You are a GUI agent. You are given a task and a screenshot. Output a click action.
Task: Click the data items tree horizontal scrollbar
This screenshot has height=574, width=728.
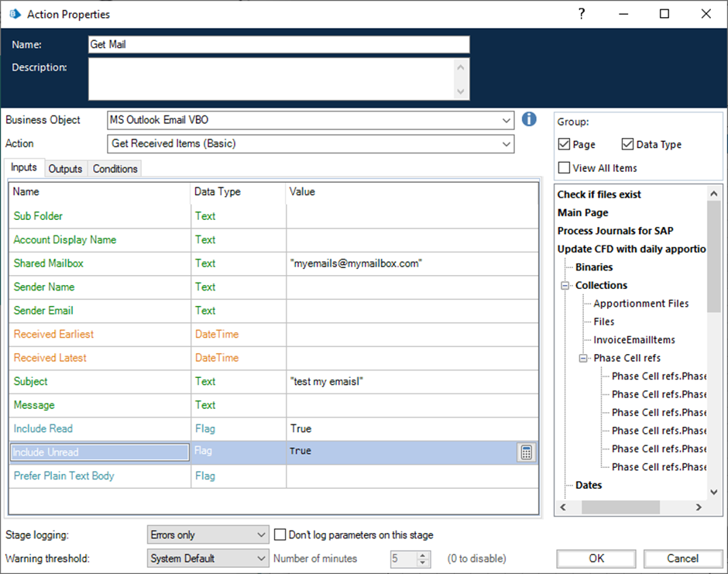point(620,507)
